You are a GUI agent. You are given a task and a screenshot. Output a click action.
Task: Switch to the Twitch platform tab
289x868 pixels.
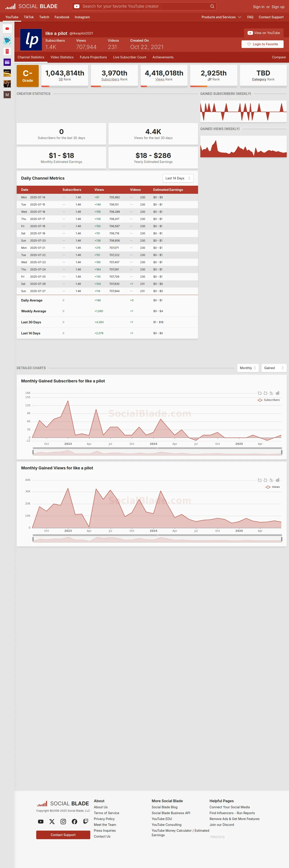coord(44,17)
